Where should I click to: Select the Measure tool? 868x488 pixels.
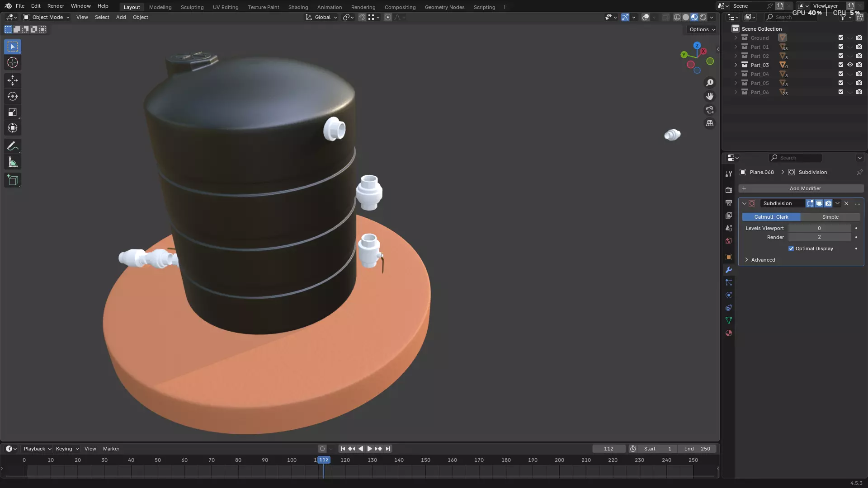click(13, 162)
